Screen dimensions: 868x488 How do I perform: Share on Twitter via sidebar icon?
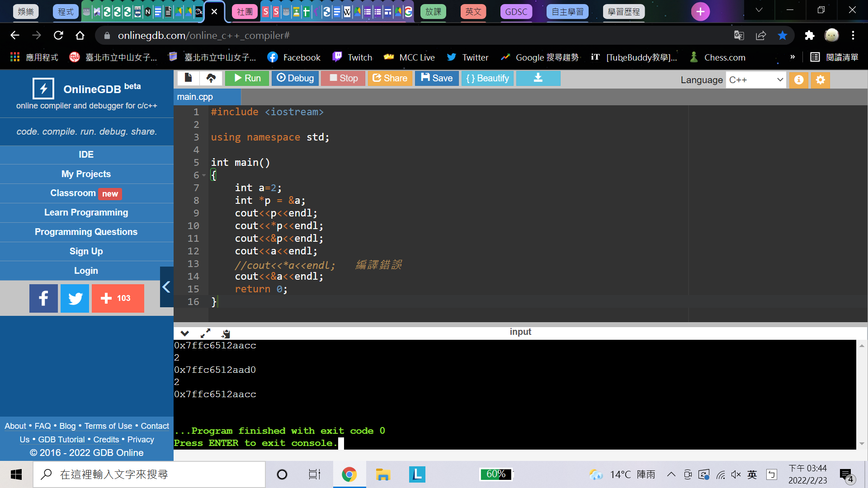(x=75, y=298)
